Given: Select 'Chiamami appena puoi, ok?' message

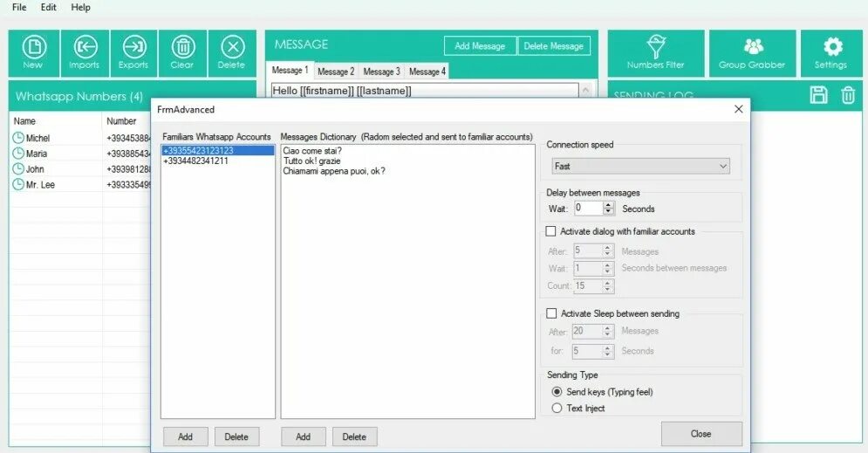Looking at the screenshot, I should (x=334, y=171).
